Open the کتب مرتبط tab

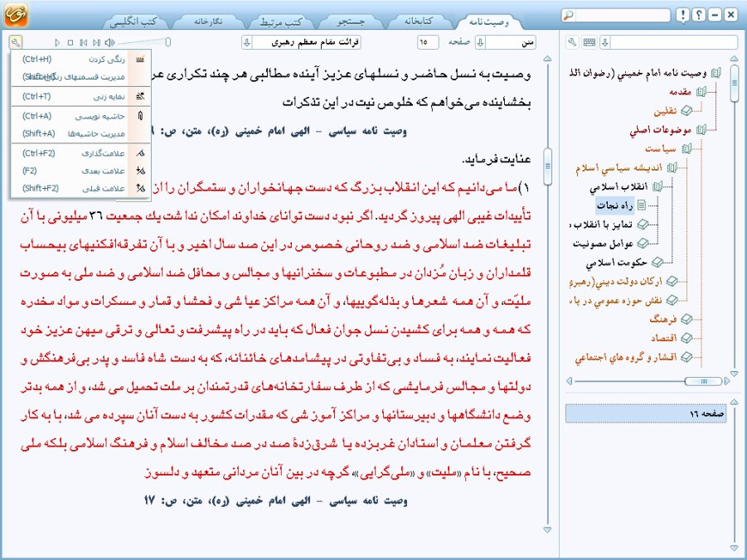[281, 22]
